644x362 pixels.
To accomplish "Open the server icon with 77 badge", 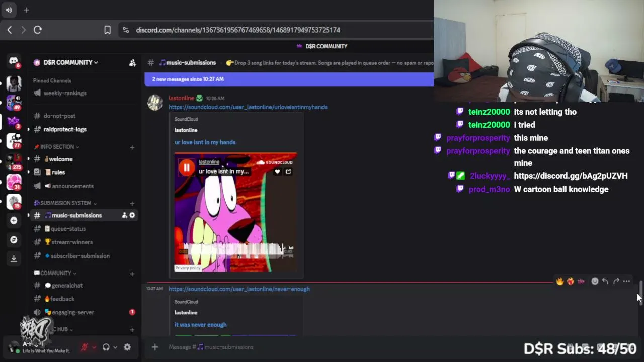I will tap(14, 141).
